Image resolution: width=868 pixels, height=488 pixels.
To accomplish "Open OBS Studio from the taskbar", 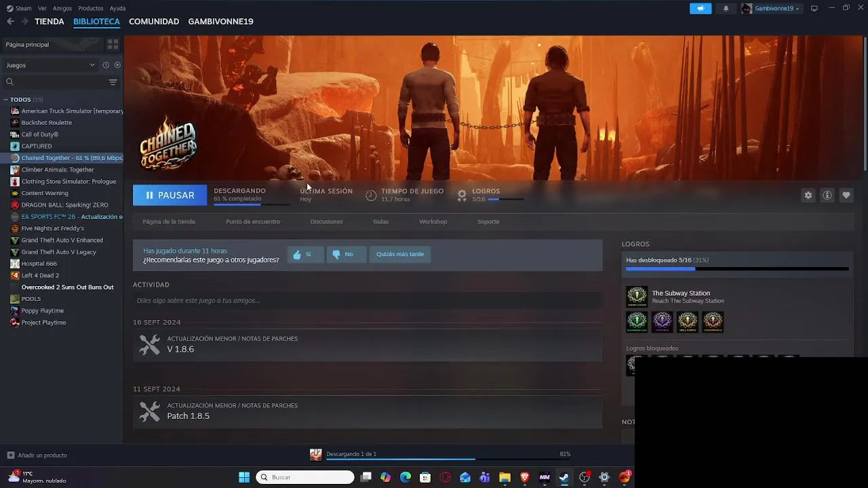I will coord(585,477).
